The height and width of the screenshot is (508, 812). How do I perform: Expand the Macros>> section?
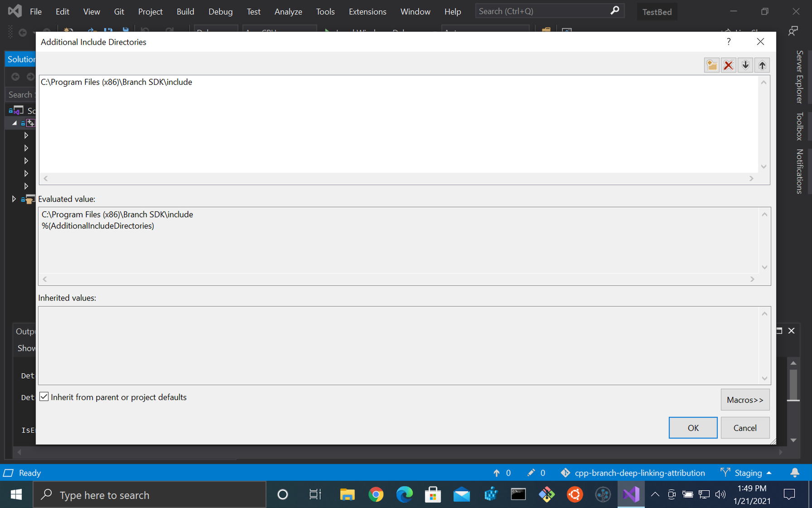(745, 400)
